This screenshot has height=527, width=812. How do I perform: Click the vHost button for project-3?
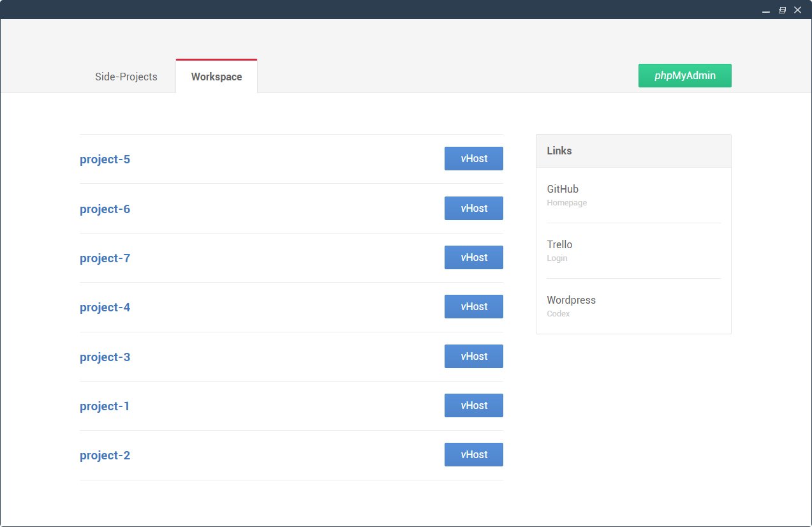(x=473, y=356)
